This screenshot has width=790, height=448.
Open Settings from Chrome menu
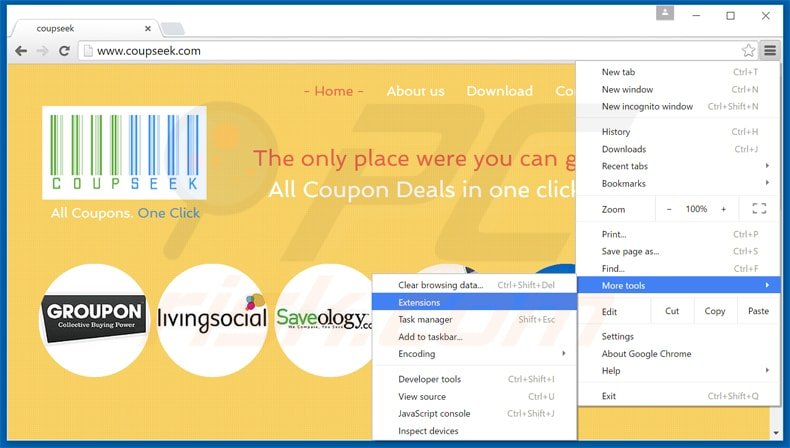pos(618,337)
